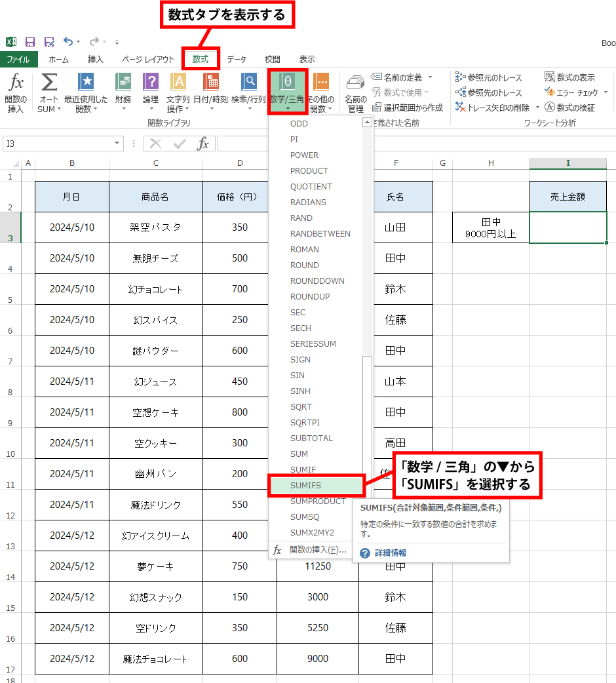The height and width of the screenshot is (683, 616).
Task: Select column I header
Action: click(568, 163)
